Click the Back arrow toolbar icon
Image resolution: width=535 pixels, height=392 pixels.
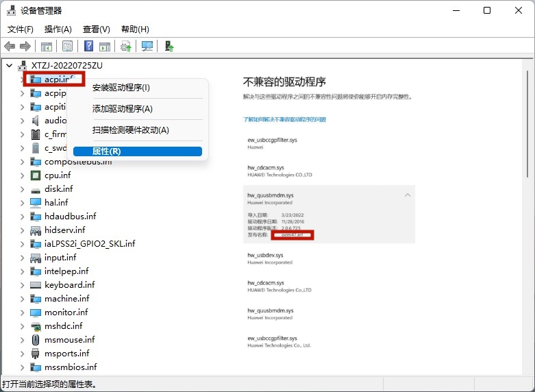point(10,46)
